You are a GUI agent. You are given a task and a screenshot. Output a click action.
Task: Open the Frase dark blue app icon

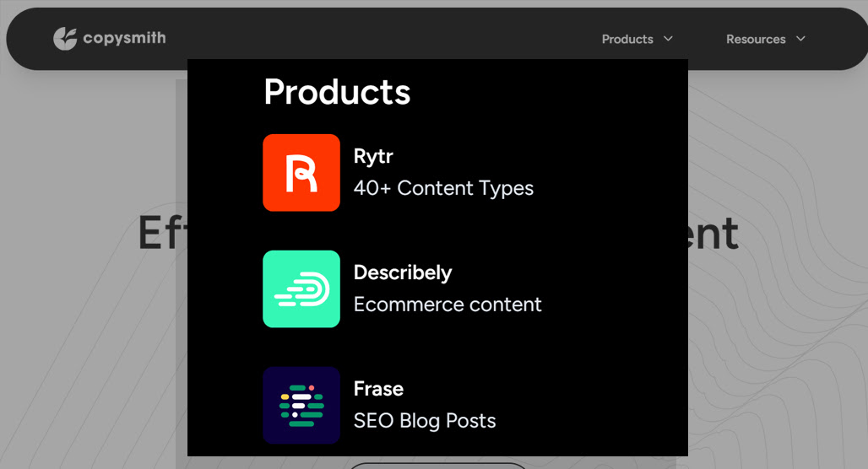301,405
